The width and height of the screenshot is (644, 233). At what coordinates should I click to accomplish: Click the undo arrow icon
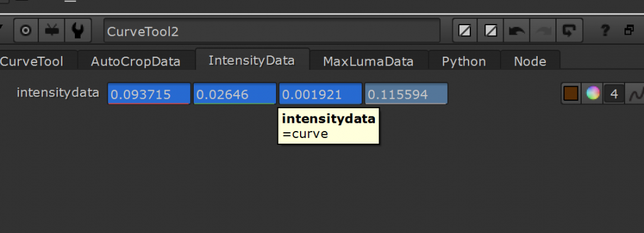pyautogui.click(x=516, y=30)
